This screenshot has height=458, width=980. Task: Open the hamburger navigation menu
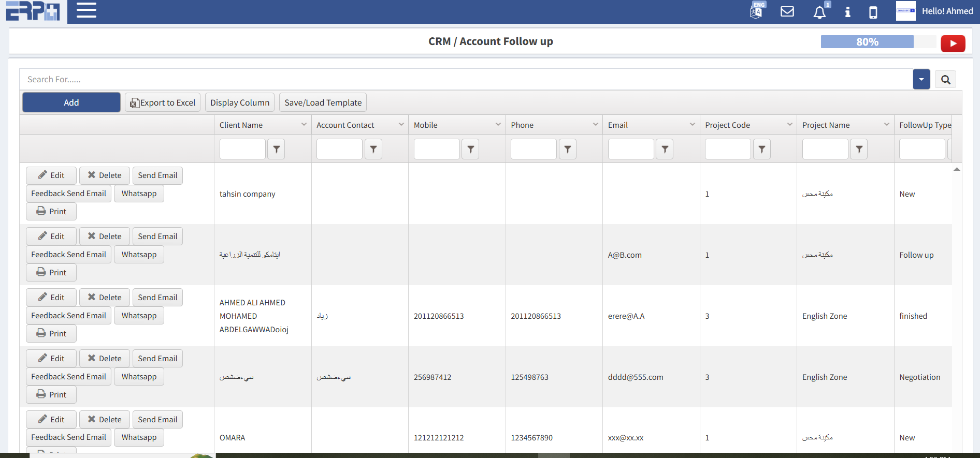click(x=87, y=10)
